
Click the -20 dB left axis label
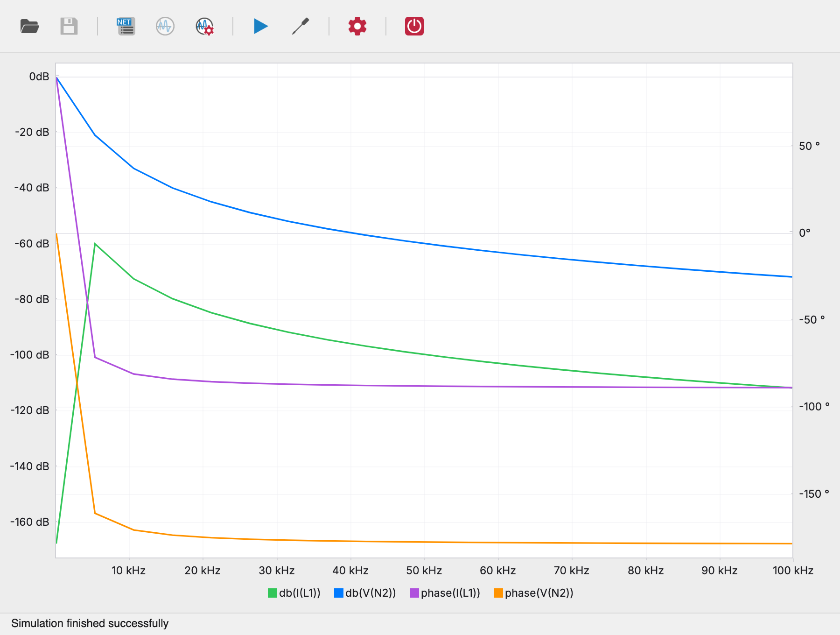click(32, 132)
